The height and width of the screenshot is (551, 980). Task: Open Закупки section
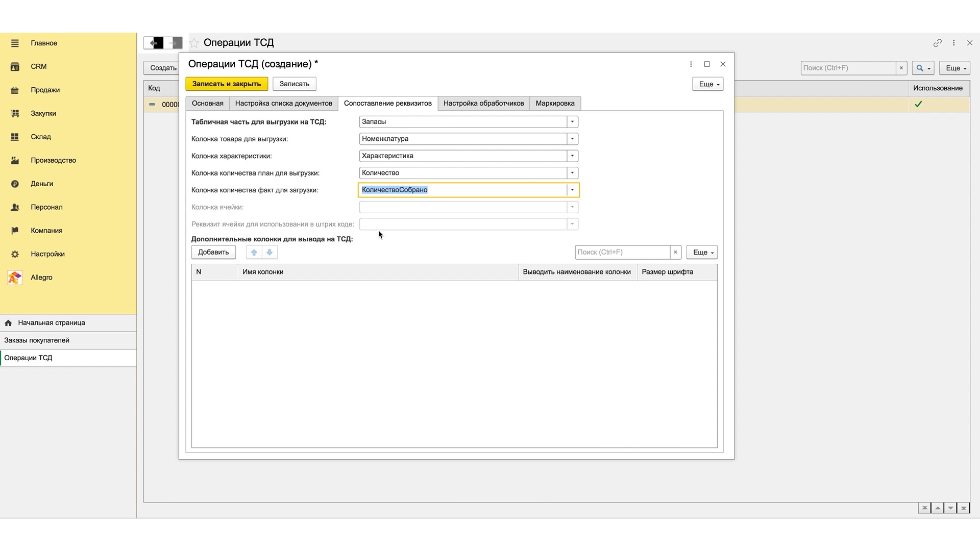43,113
